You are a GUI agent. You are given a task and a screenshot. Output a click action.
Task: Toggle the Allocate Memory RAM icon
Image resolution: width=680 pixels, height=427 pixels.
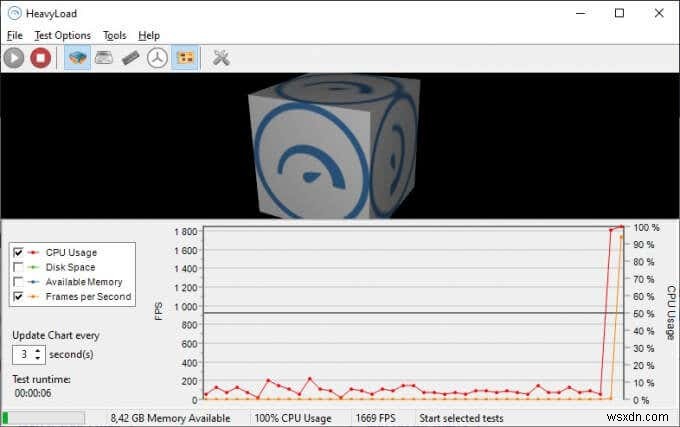[131, 58]
